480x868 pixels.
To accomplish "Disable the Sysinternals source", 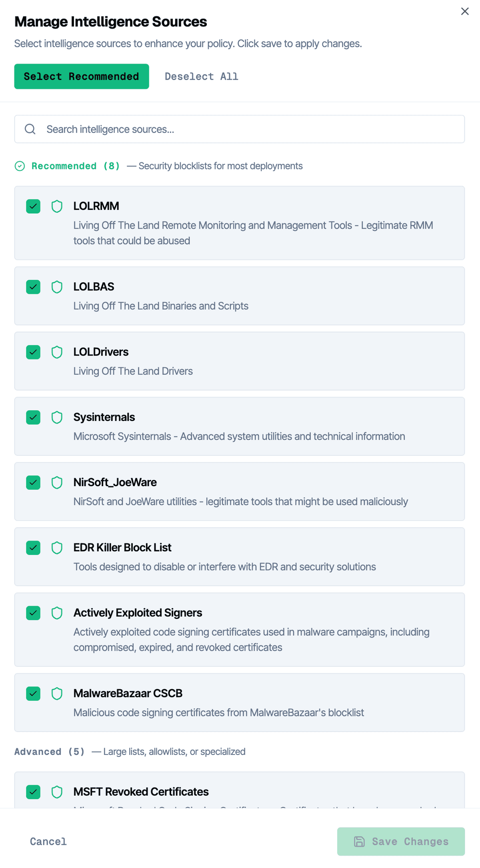I will [33, 417].
